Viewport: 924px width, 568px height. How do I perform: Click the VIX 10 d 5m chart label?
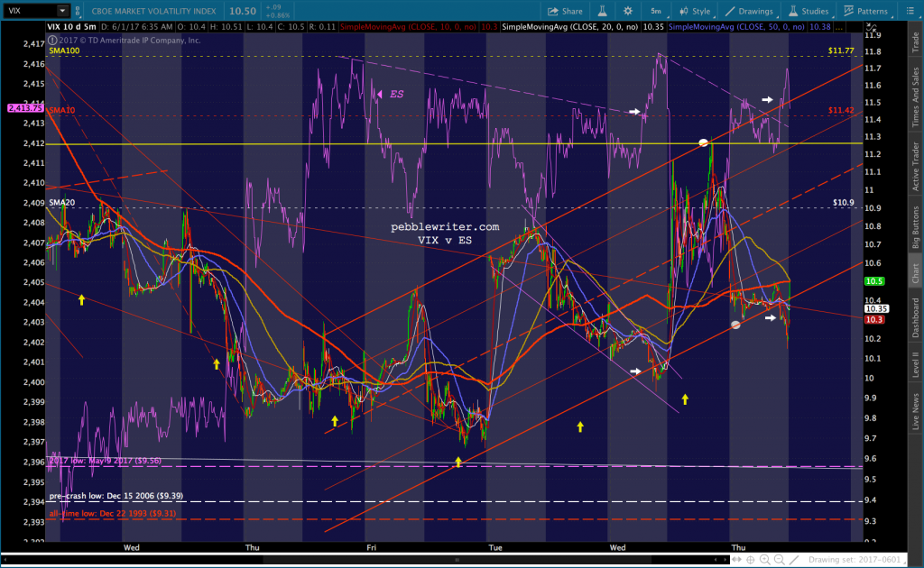tap(72, 27)
